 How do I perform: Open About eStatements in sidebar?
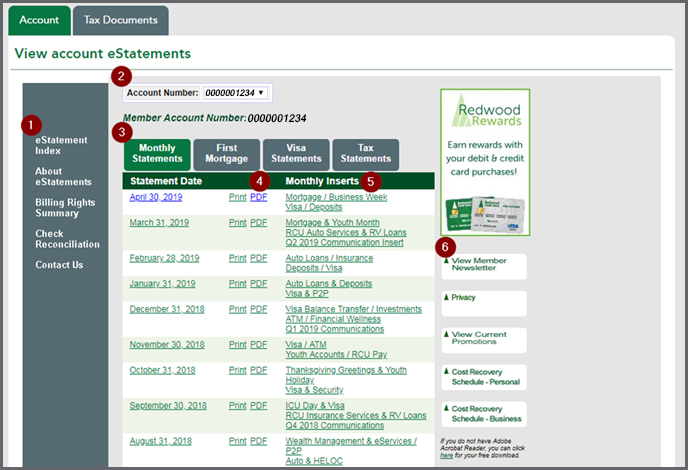point(63,176)
